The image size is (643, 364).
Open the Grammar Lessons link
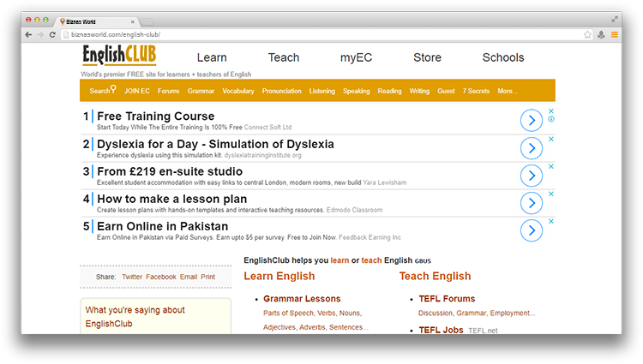pyautogui.click(x=302, y=299)
